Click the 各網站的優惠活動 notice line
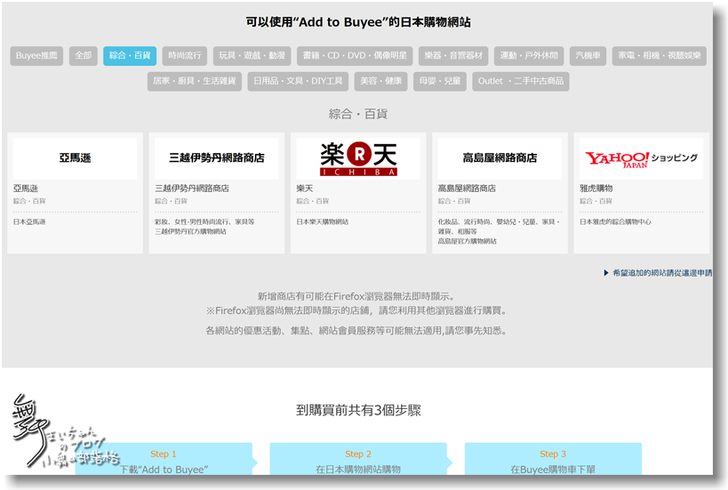The image size is (728, 490). (x=357, y=331)
